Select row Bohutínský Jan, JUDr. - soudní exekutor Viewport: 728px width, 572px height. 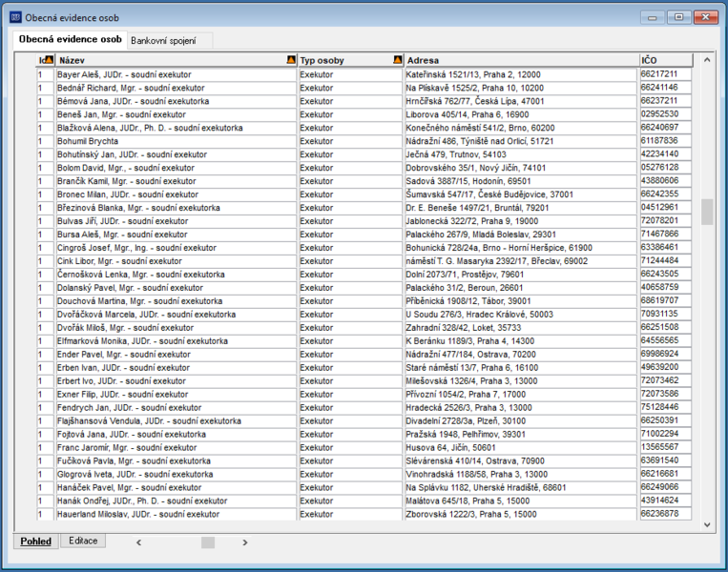364,154
